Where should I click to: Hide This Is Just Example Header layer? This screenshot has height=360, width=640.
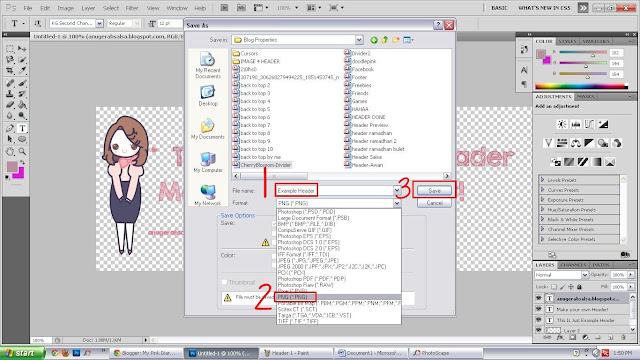click(x=538, y=320)
